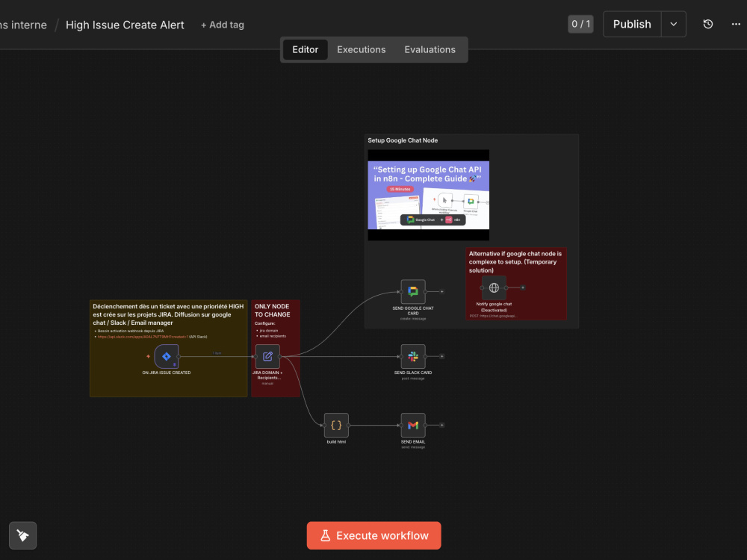Open the api.slack.com link in sticky note
The width and height of the screenshot is (747, 560).
click(143, 337)
